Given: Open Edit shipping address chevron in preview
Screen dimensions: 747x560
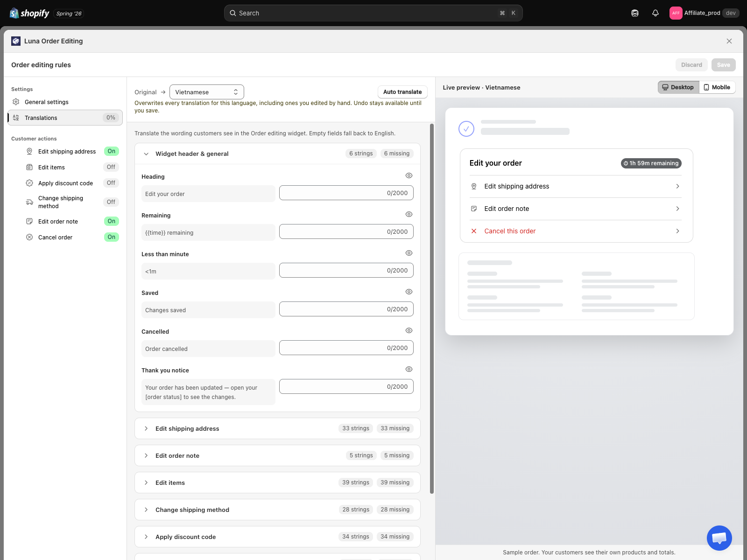Looking at the screenshot, I should (x=677, y=186).
